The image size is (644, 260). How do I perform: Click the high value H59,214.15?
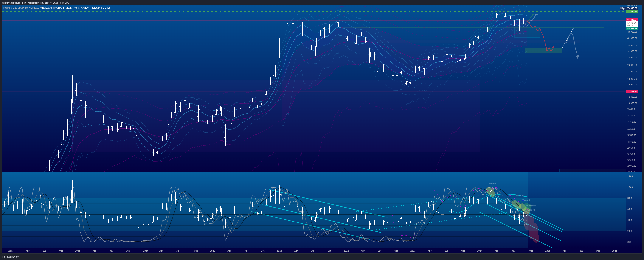59,8
